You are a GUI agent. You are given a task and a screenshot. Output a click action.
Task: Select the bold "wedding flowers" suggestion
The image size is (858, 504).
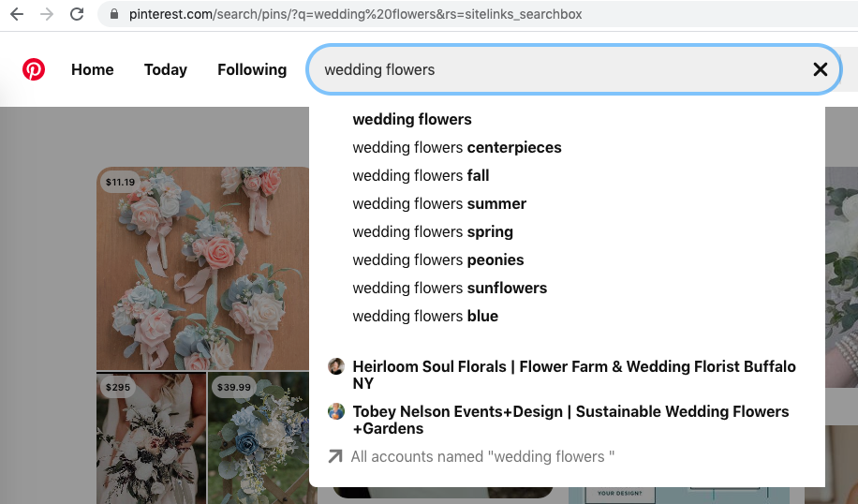412,119
